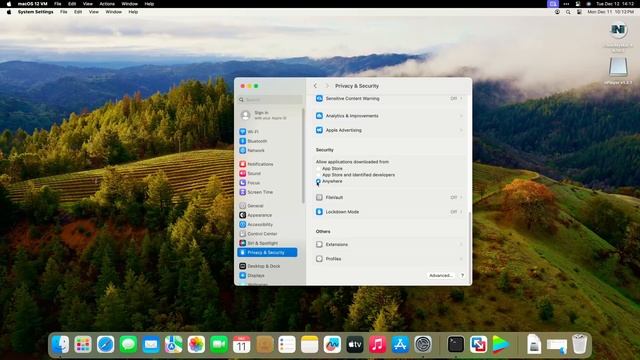640x360 pixels.
Task: Expand the Apple Advertising chevron
Action: (x=462, y=130)
